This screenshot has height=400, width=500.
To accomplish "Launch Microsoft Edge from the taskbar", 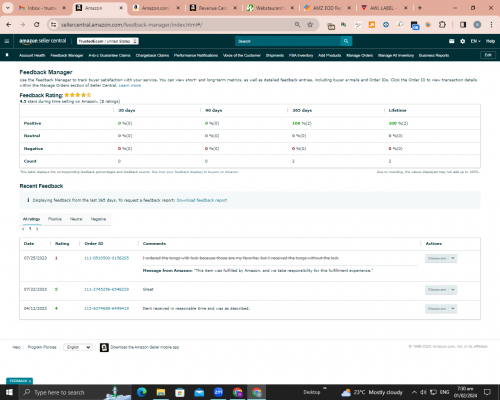I will pos(142,392).
